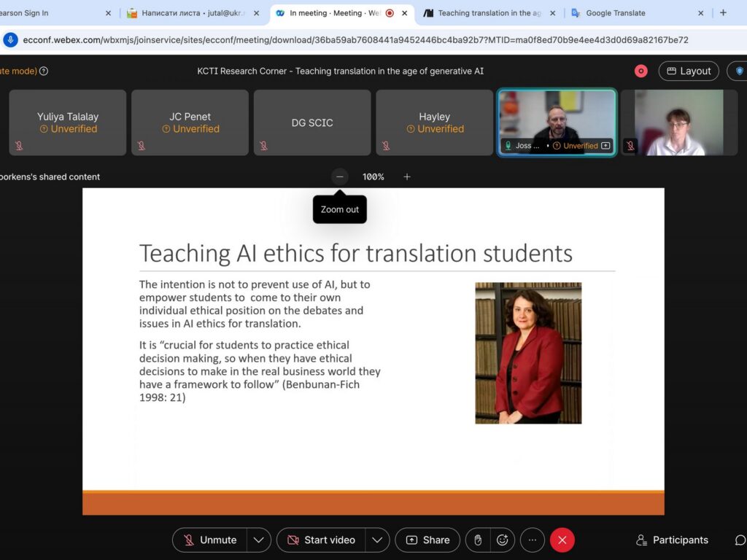Expand audio options arrow next to Unmute

258,540
